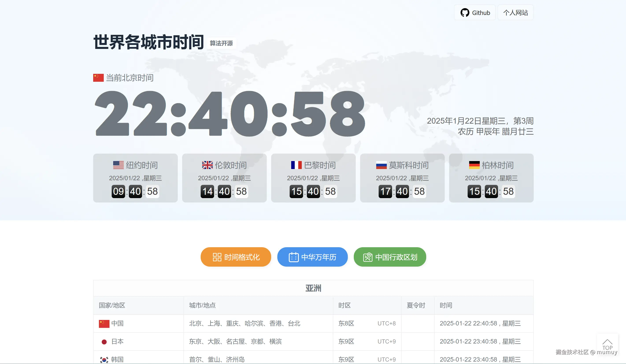
Task: Open the 个人网站 link
Action: pyautogui.click(x=515, y=12)
